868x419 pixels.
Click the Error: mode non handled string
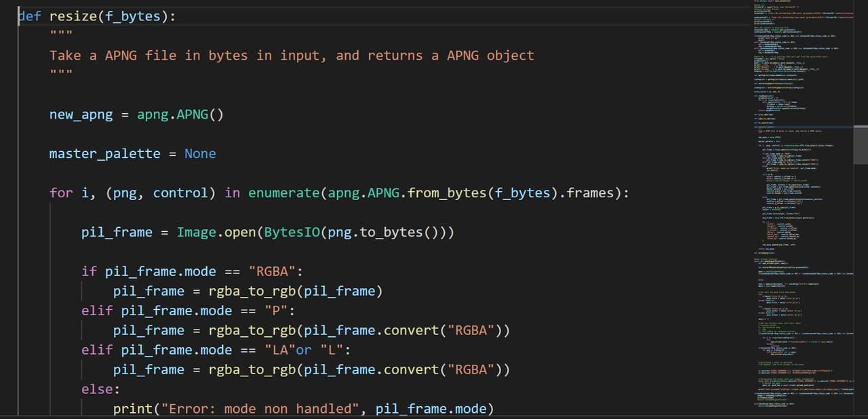[251, 409]
